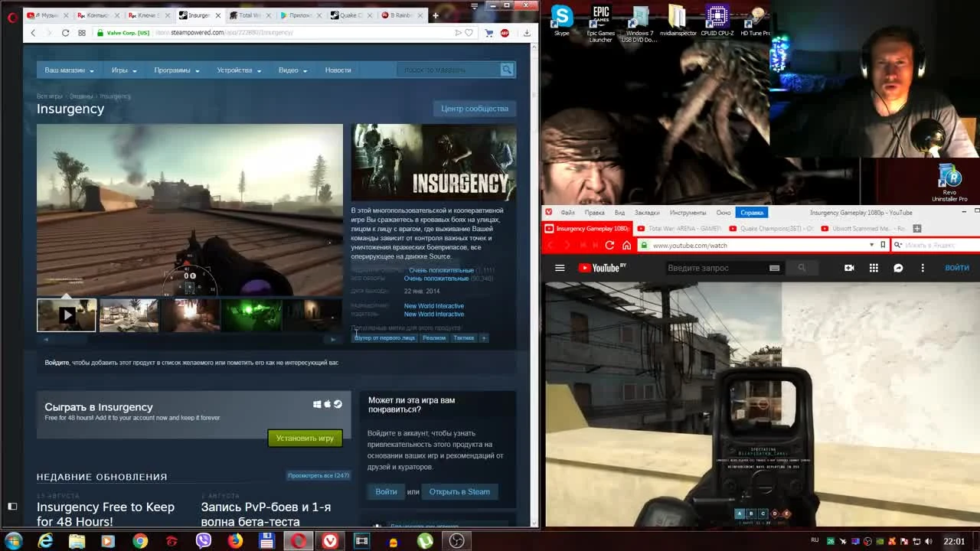This screenshot has width=980, height=551.
Task: Click the Открыть в Steam button
Action: 459,491
